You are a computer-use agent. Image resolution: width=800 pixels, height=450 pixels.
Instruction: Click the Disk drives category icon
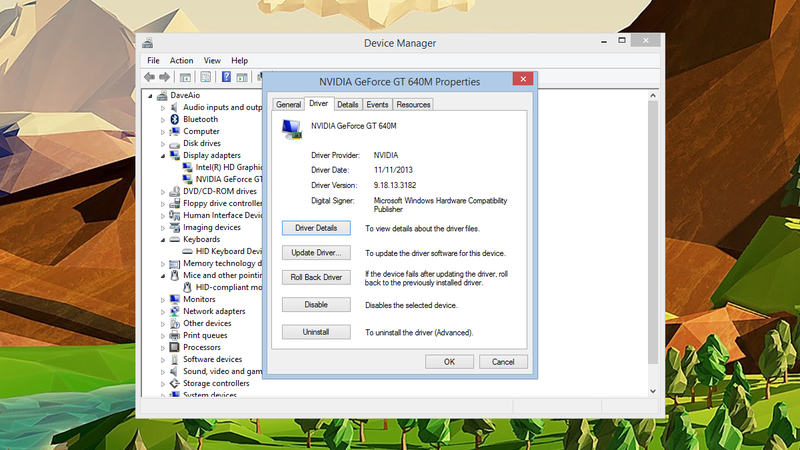[174, 144]
